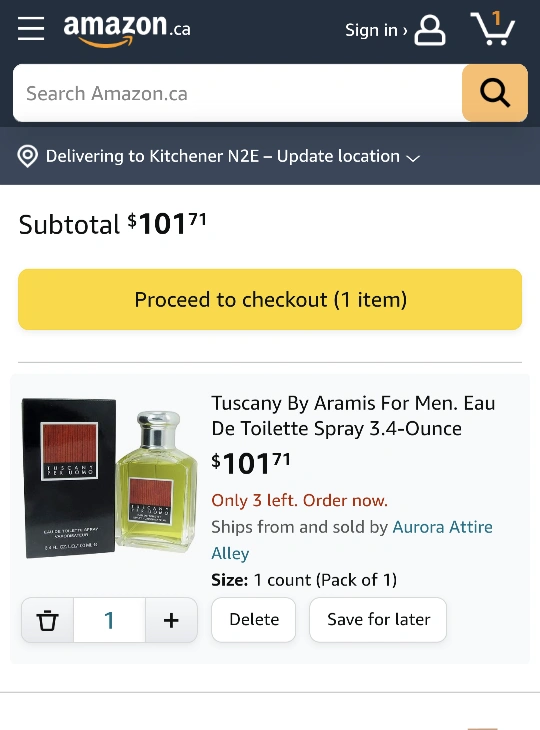
Task: Proceed to checkout with 1 item
Action: [270, 299]
